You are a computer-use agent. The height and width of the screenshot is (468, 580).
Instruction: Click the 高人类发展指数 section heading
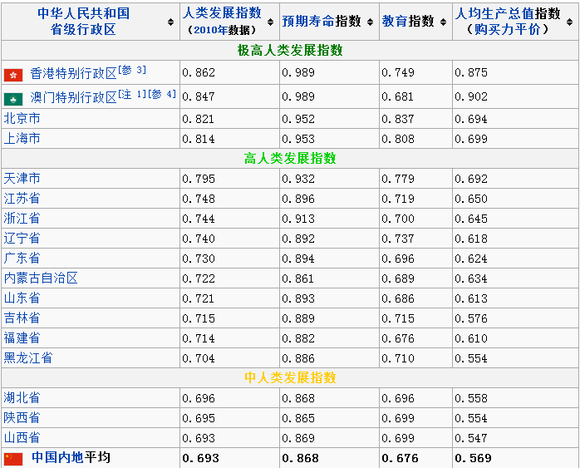[x=290, y=159]
